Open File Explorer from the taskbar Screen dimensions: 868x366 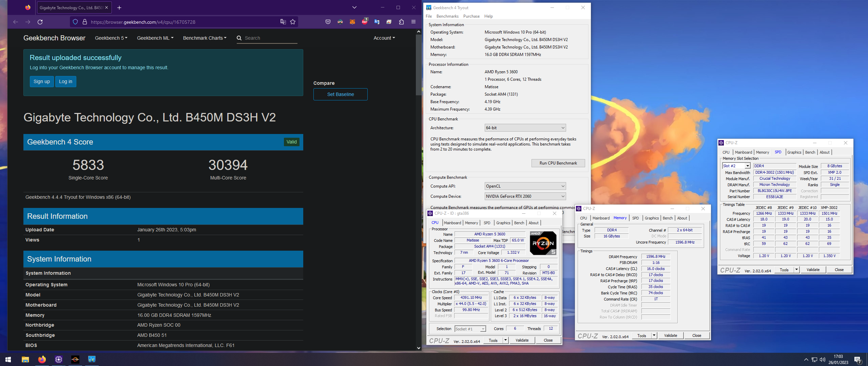(25, 359)
